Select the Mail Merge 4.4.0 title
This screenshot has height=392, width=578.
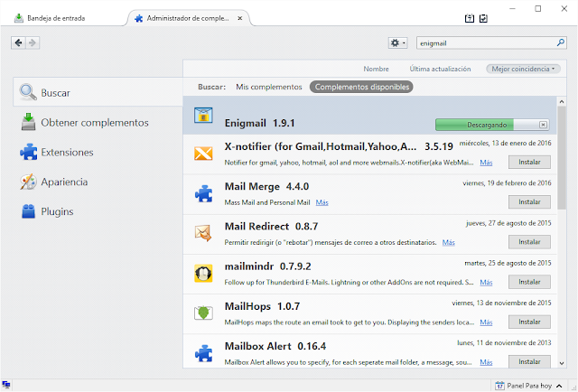[x=266, y=187]
